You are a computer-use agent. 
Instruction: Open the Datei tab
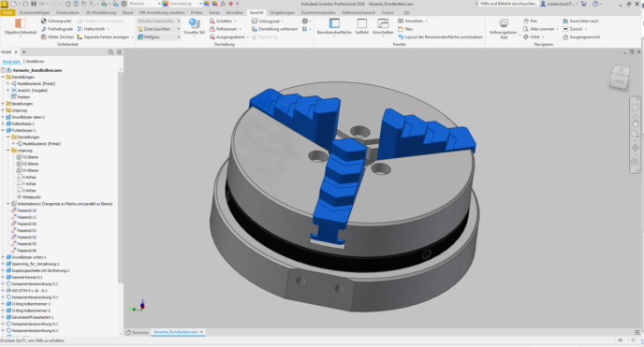coord(7,13)
